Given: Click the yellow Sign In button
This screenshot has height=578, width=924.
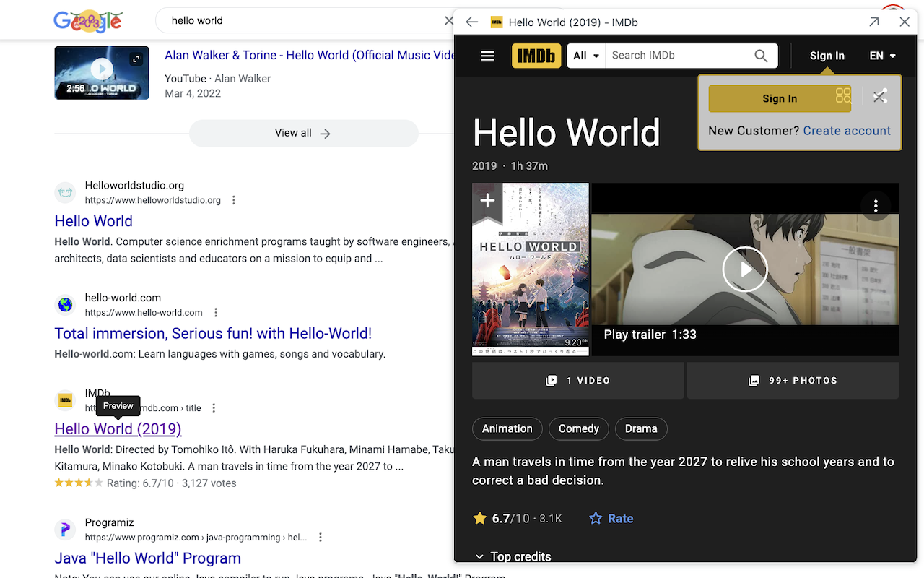Looking at the screenshot, I should tap(780, 98).
